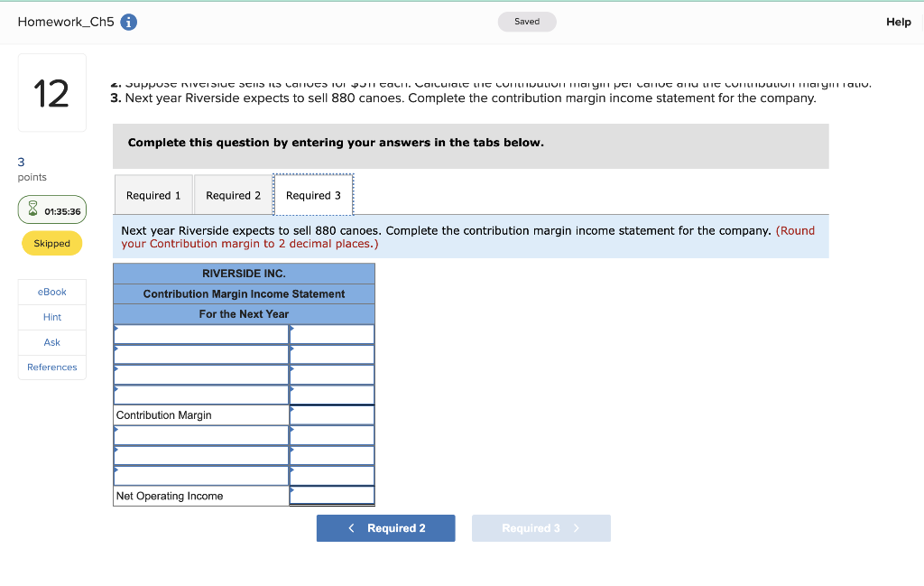Screen dimensions: 924x586
Task: Click the Ask link in the sidebar
Action: click(x=51, y=342)
